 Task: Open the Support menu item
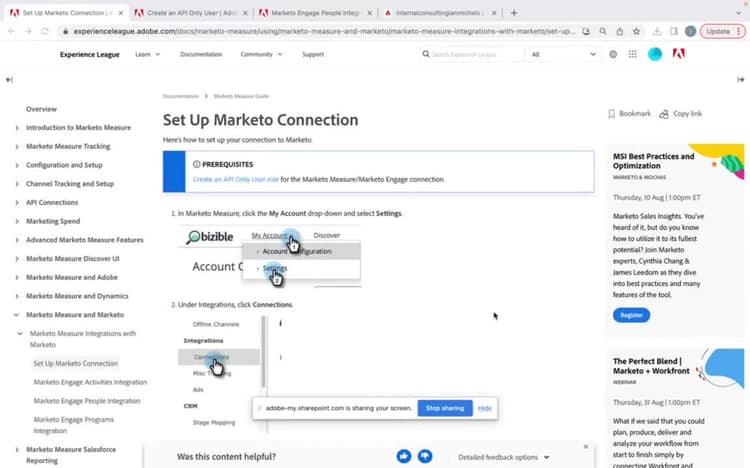pyautogui.click(x=313, y=55)
